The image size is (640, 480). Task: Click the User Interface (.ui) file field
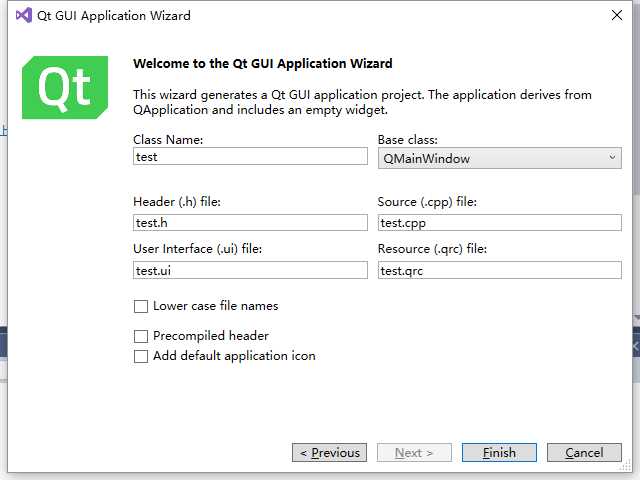click(x=250, y=270)
